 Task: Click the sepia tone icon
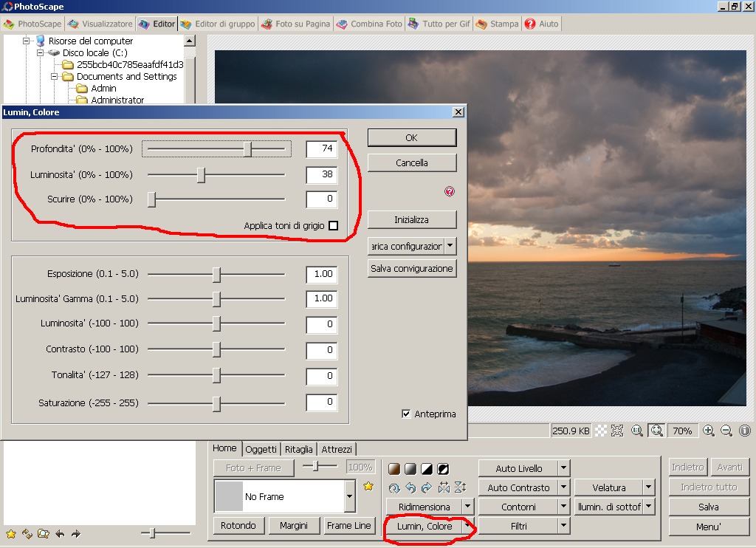394,469
